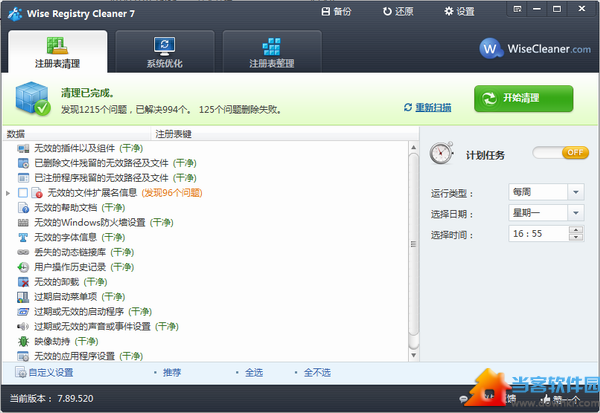Click the green 开始清理 button
Image resolution: width=600 pixels, height=413 pixels.
pyautogui.click(x=523, y=98)
